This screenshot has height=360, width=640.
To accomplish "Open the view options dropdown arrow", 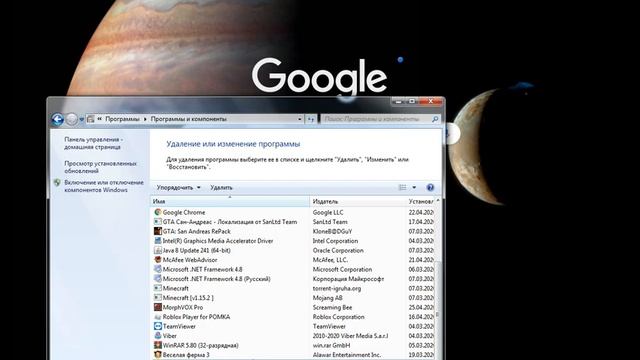I will pos(414,187).
